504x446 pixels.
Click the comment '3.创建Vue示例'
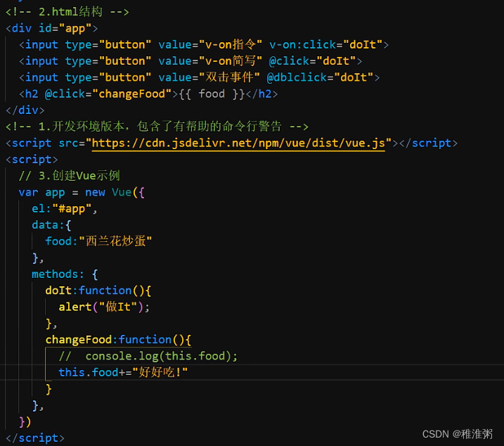[70, 176]
